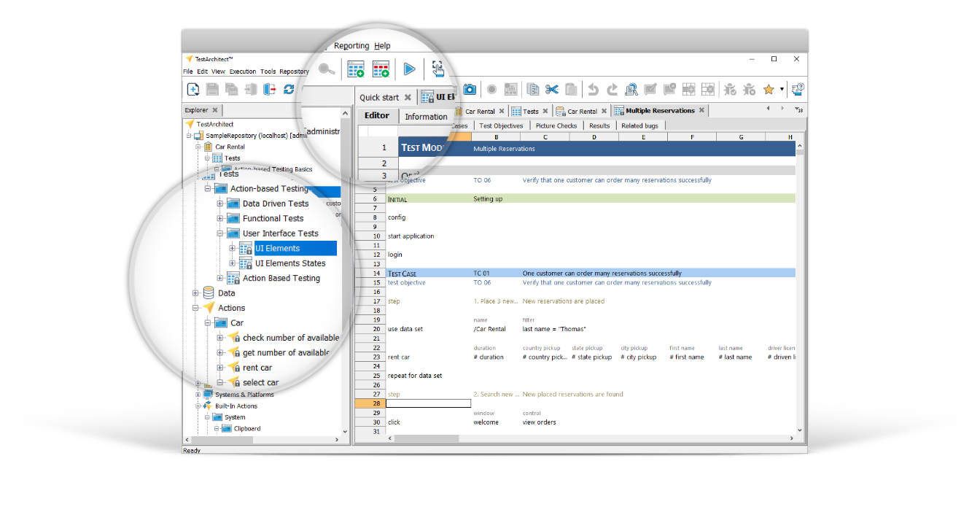Click the Check In toolbar icon
The height and width of the screenshot is (515, 980).
(251, 89)
